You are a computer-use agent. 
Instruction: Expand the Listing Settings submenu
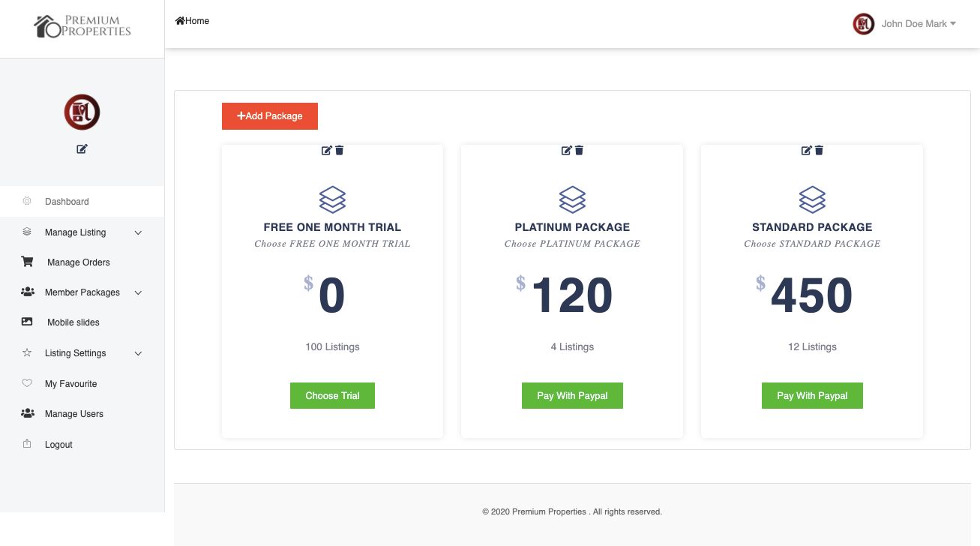point(138,353)
